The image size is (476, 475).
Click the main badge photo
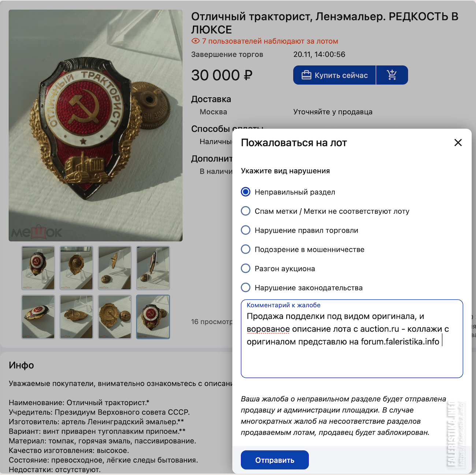tap(96, 126)
